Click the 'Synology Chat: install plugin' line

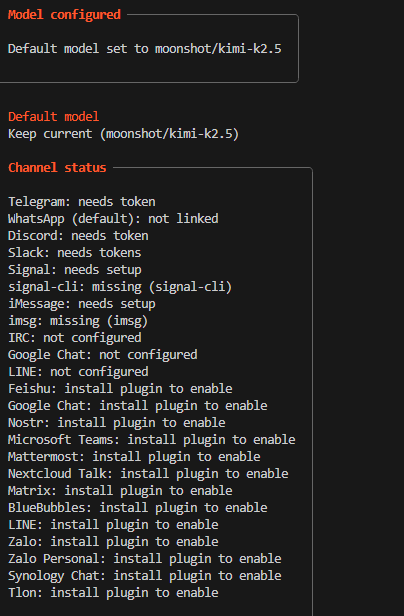point(145,576)
